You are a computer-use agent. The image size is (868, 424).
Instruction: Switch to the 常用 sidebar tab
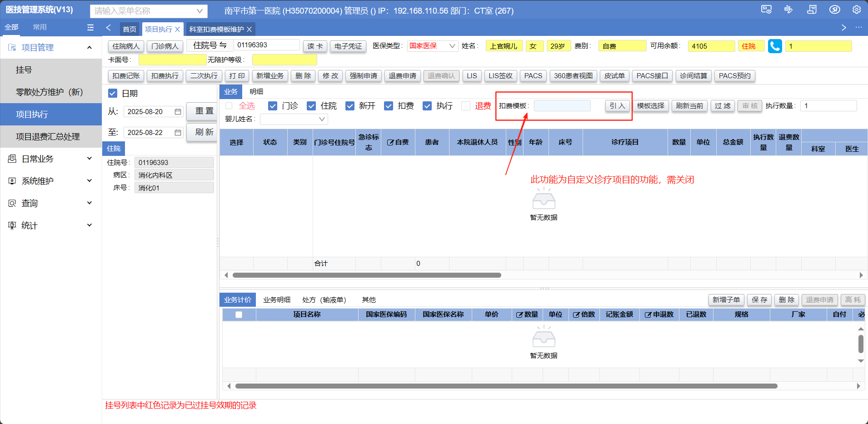[40, 27]
